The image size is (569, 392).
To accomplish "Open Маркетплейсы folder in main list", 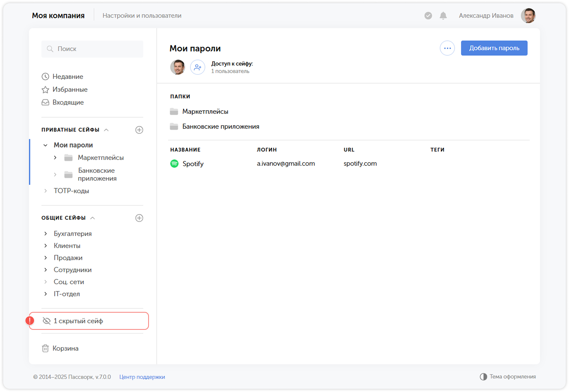I will (x=205, y=111).
